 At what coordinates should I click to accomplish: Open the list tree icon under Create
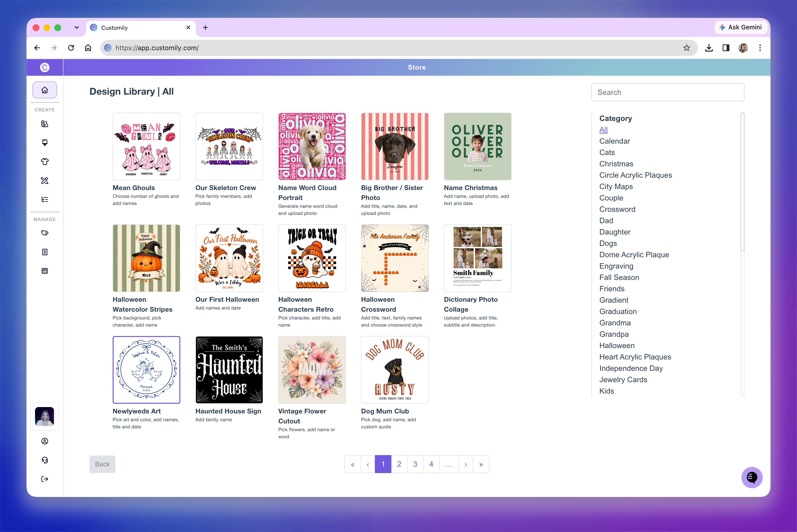(44, 199)
